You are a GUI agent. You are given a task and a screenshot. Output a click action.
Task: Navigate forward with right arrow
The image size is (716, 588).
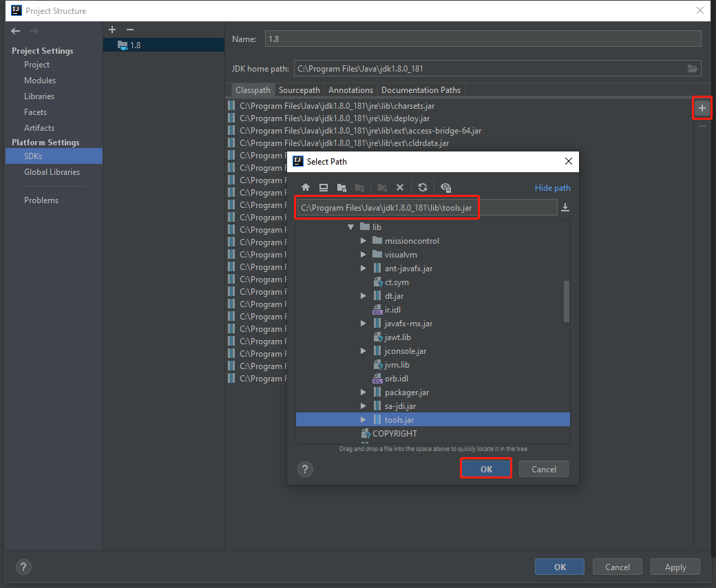pyautogui.click(x=34, y=31)
